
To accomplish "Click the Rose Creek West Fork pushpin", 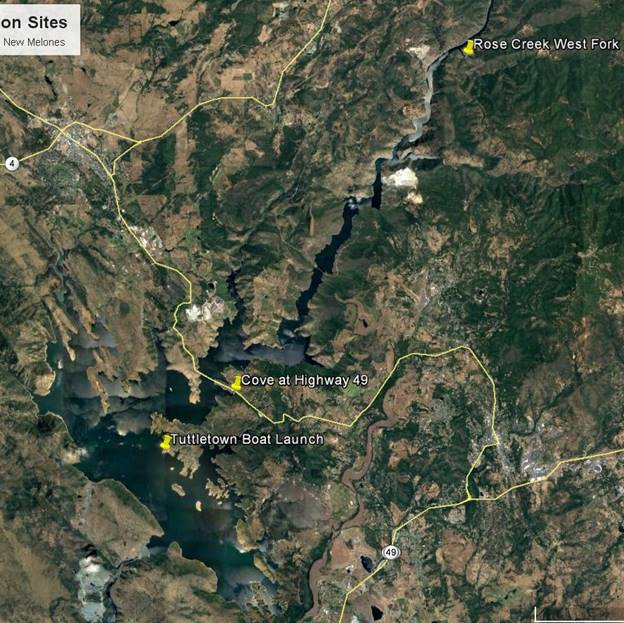I will [x=469, y=47].
